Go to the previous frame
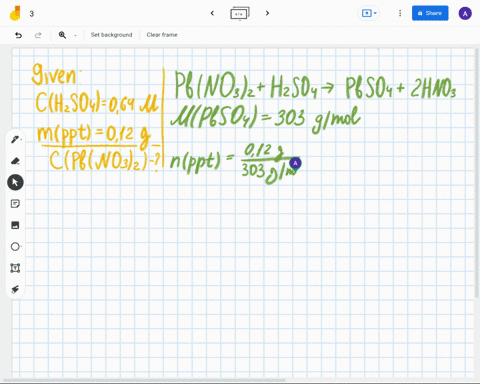 click(x=212, y=13)
